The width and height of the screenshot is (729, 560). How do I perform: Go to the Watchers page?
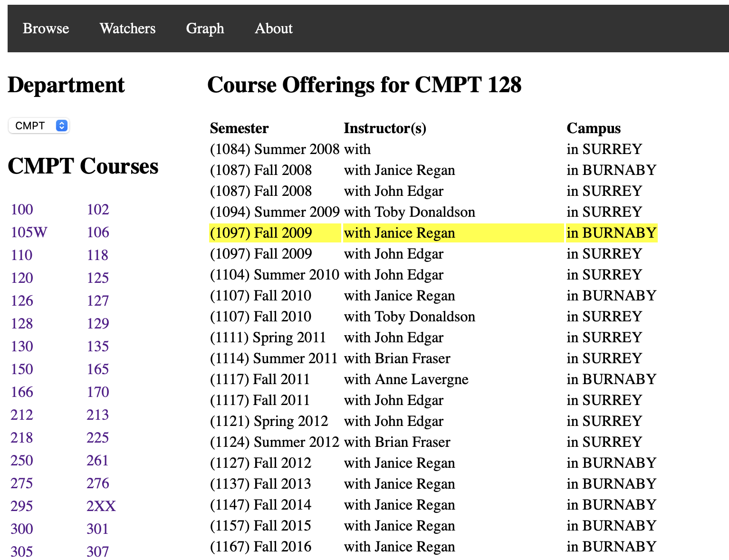(x=127, y=29)
